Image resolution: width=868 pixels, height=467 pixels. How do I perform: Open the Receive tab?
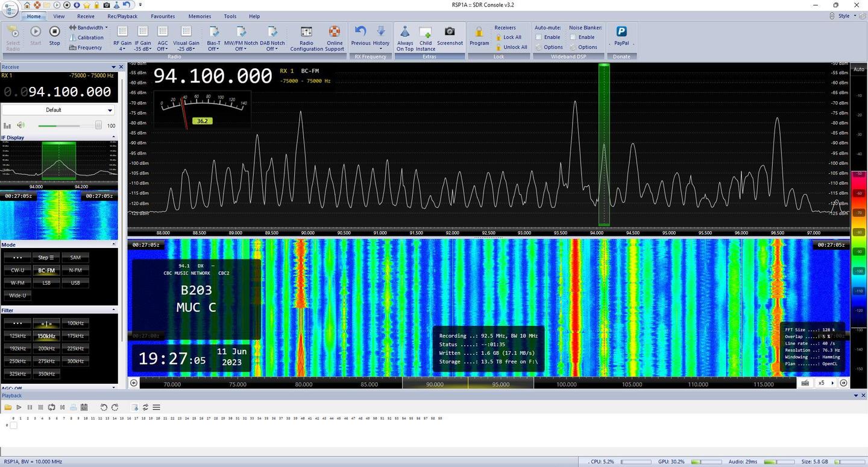pyautogui.click(x=86, y=16)
